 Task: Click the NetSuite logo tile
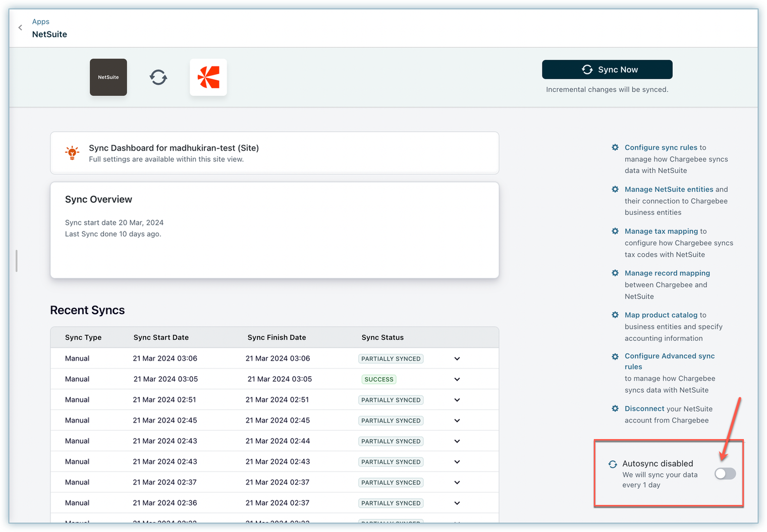point(108,77)
